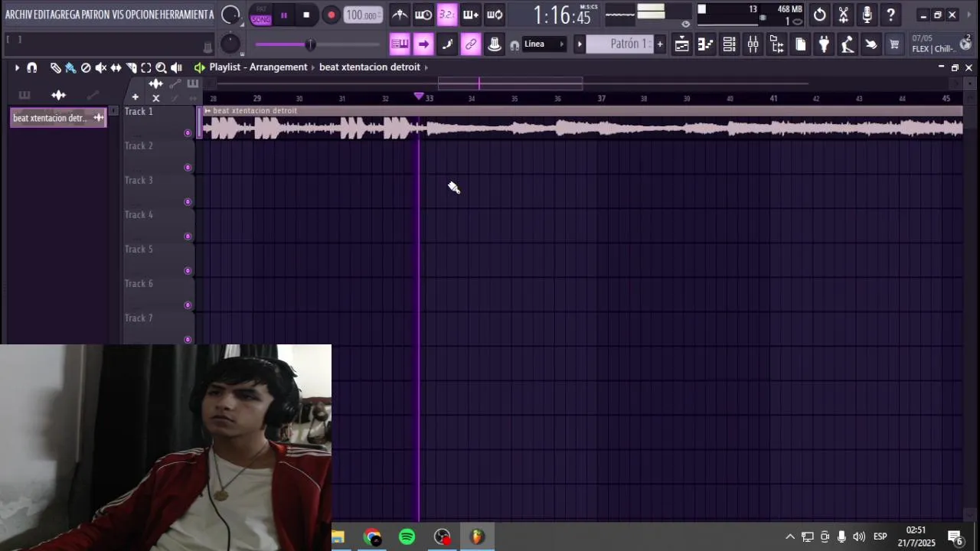Click the scissors one-click audio recording icon
This screenshot has height=551, width=980.
(843, 15)
